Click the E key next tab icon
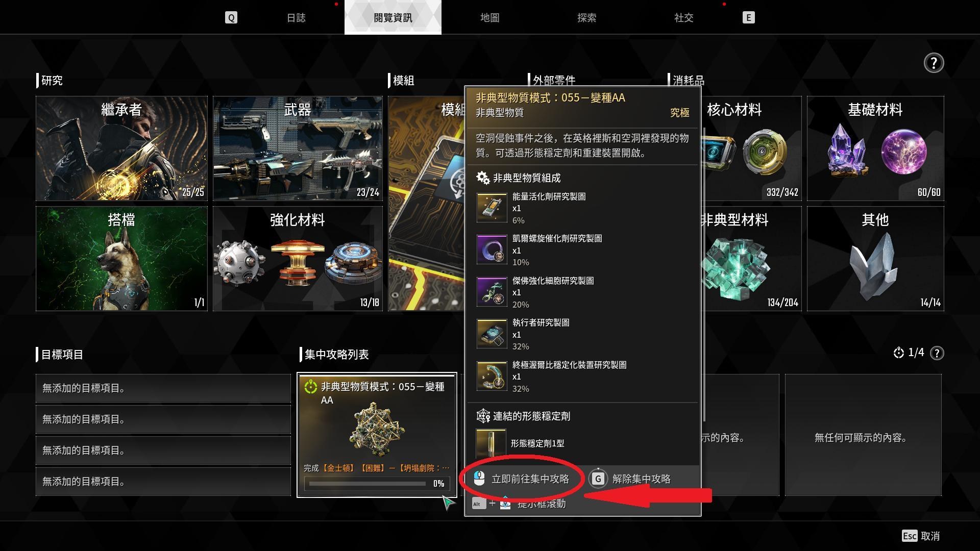This screenshot has height=551, width=980. pos(748,18)
